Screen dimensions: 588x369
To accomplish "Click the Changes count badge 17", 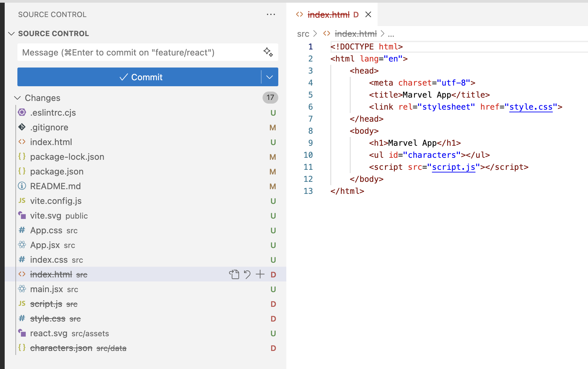I will 270,98.
